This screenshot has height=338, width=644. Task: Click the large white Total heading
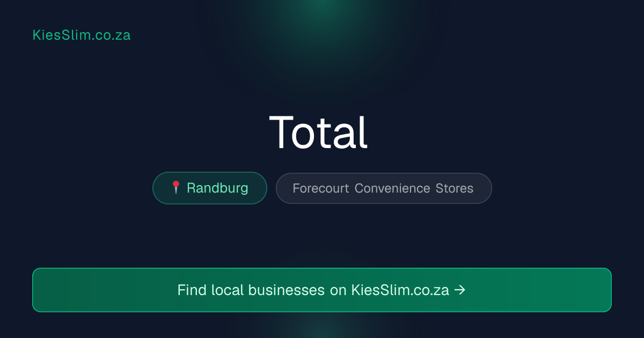click(x=318, y=132)
